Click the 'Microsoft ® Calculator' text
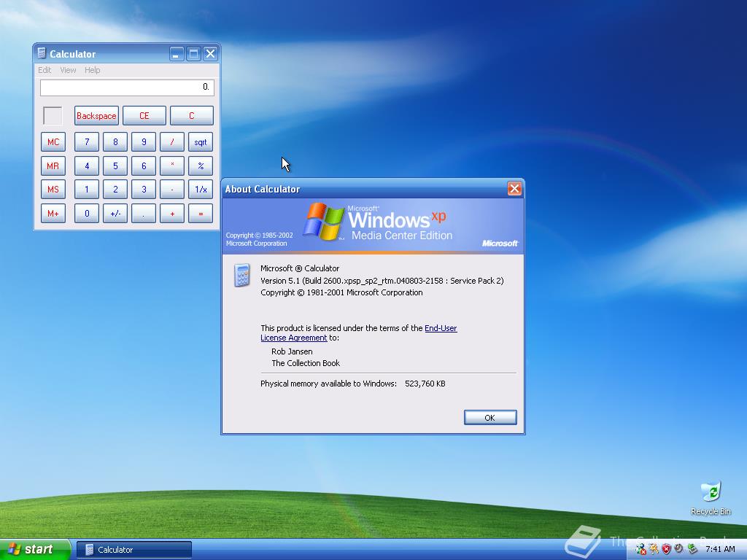 coord(300,268)
